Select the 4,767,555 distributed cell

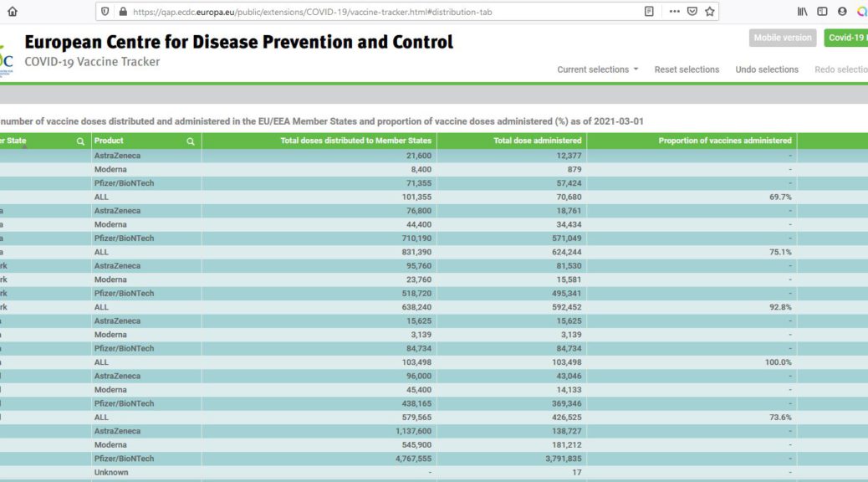pyautogui.click(x=319, y=459)
